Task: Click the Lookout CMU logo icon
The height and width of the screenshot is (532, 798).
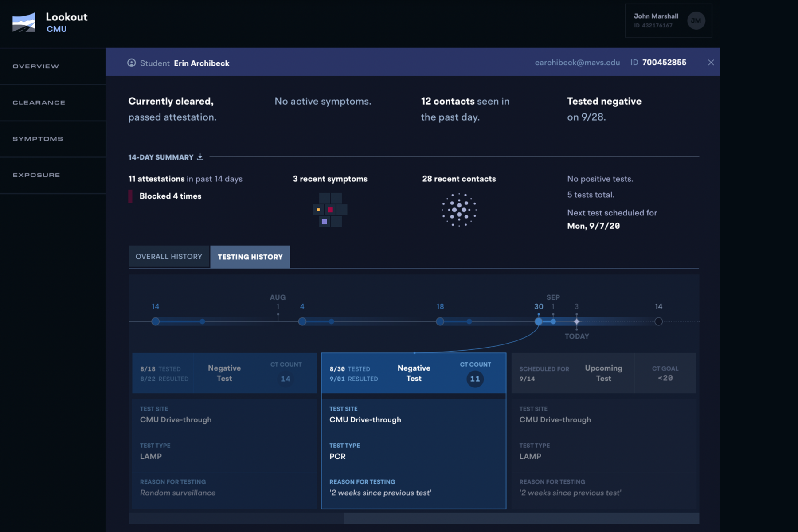Action: 24,22
